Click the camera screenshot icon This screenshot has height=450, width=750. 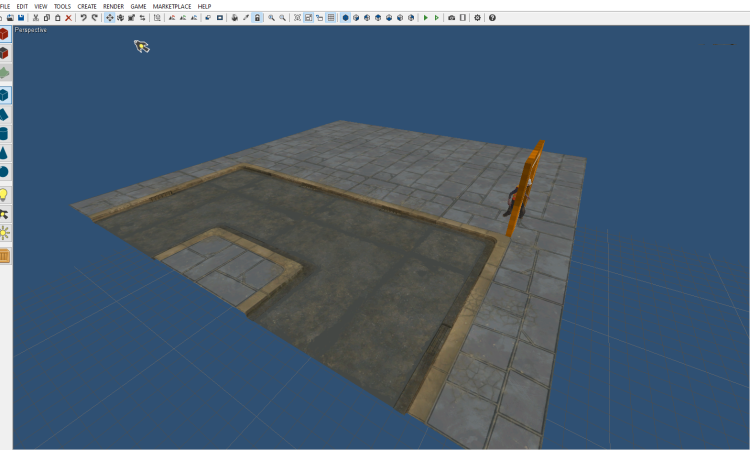(451, 18)
